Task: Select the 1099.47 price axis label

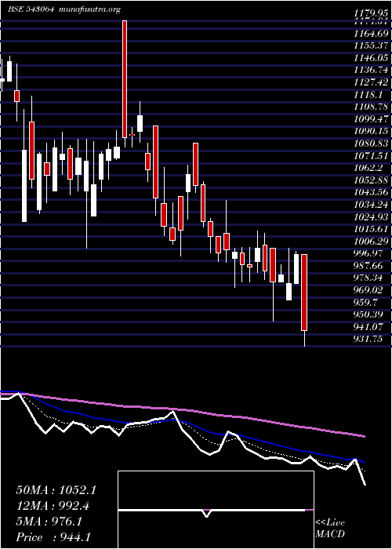Action: click(x=371, y=119)
